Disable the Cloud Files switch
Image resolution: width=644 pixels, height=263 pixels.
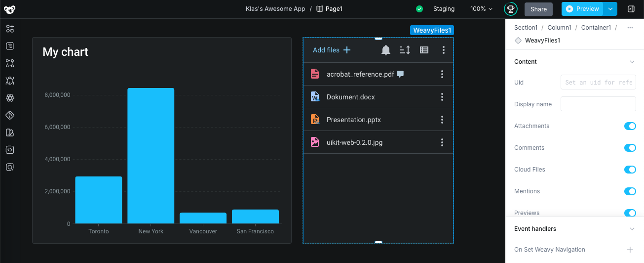click(630, 170)
